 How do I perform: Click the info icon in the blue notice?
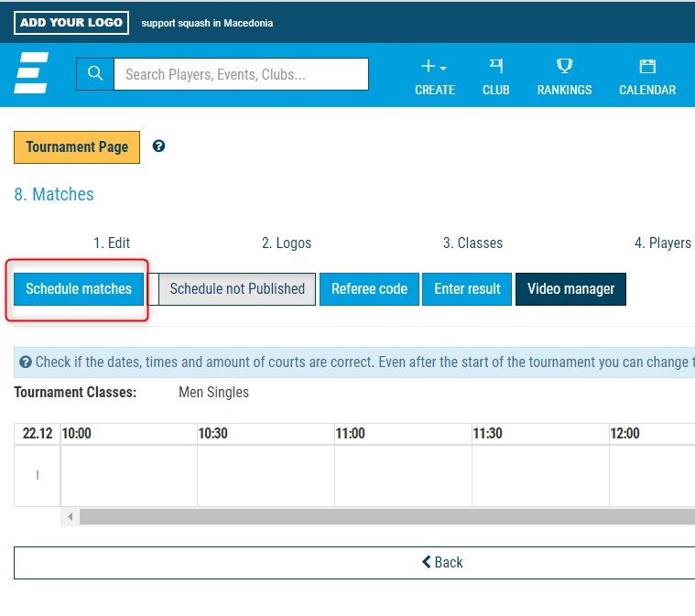point(26,362)
